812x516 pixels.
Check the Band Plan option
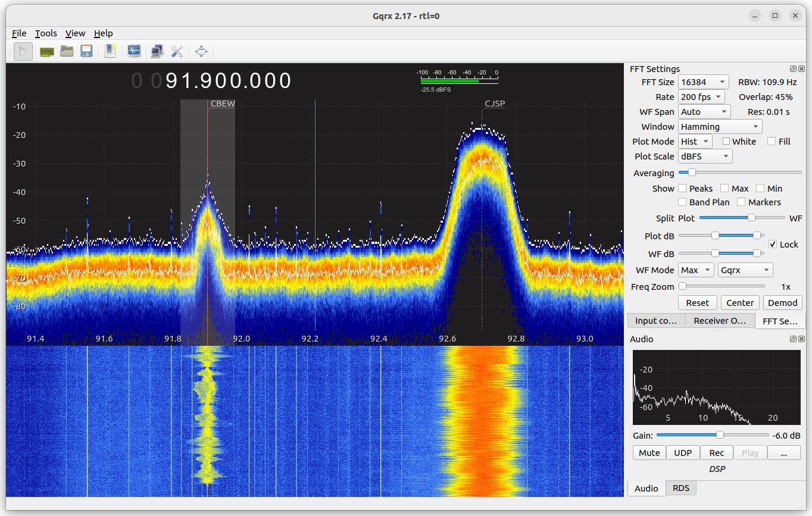point(683,202)
